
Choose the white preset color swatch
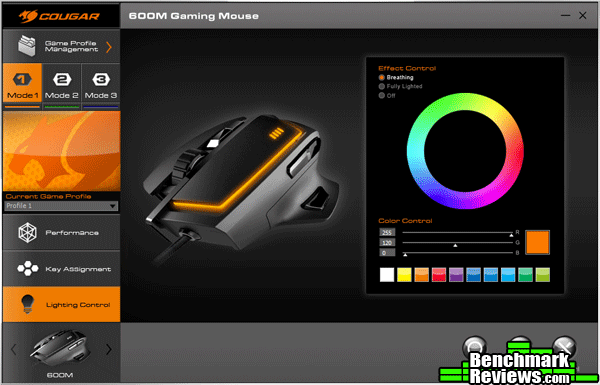coord(387,275)
